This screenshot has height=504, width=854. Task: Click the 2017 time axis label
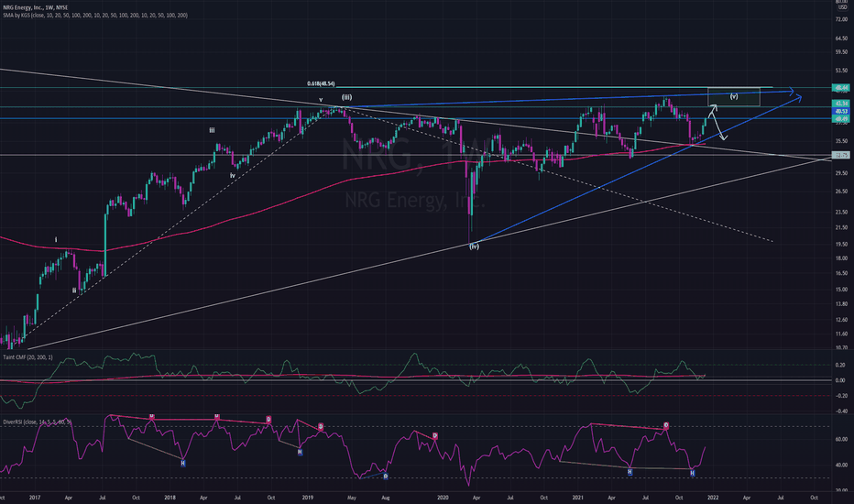[35, 498]
